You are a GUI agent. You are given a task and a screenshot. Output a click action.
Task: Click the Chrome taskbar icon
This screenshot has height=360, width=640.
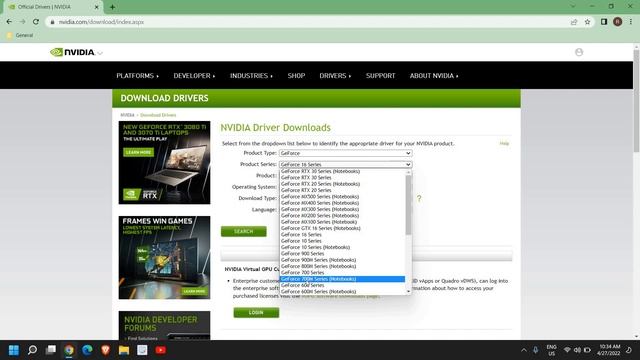coord(69,350)
